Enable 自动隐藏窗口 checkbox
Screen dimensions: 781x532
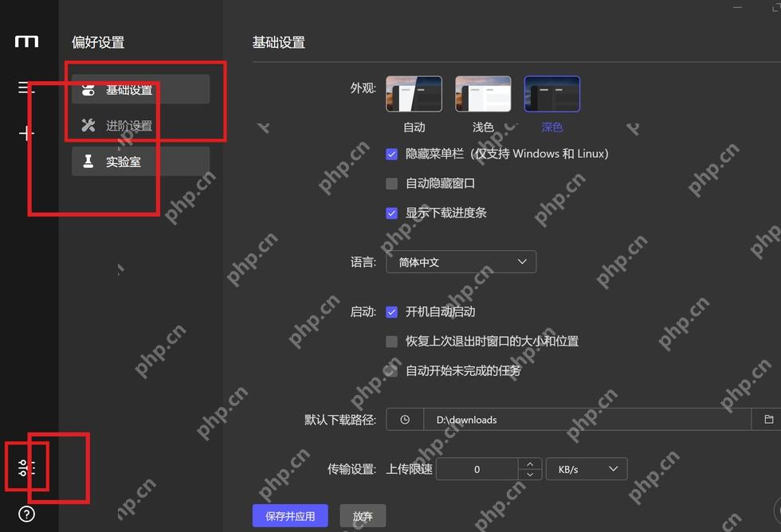(x=391, y=184)
